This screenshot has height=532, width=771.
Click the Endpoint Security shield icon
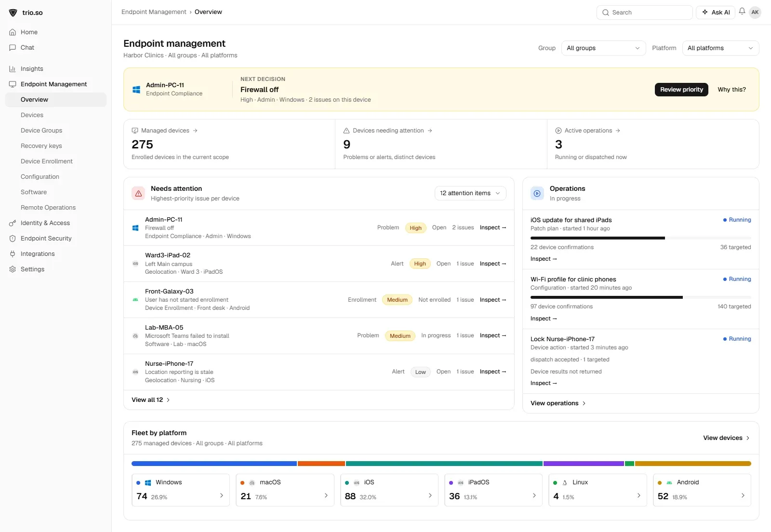[x=13, y=239]
